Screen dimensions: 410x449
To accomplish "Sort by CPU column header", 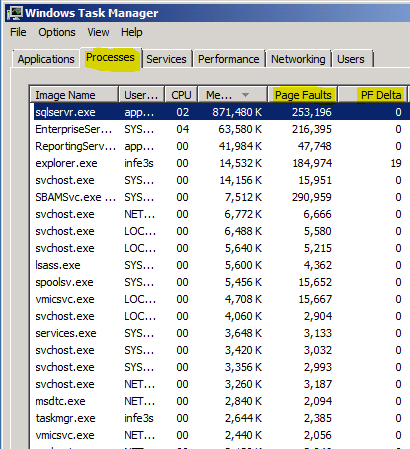I will 181,95.
